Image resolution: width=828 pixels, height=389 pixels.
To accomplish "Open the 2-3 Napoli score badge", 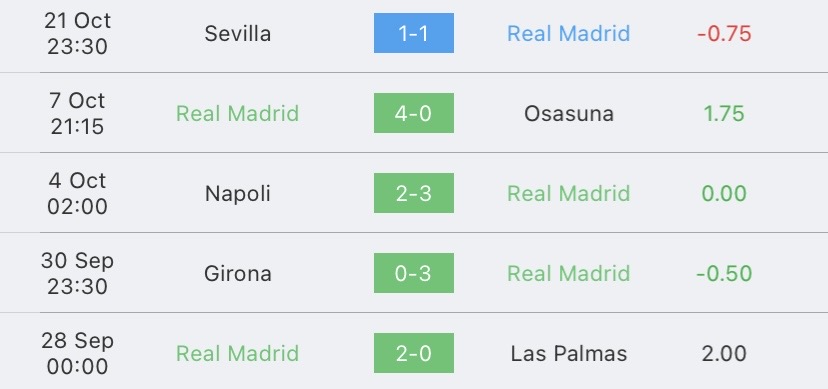I will (x=413, y=193).
